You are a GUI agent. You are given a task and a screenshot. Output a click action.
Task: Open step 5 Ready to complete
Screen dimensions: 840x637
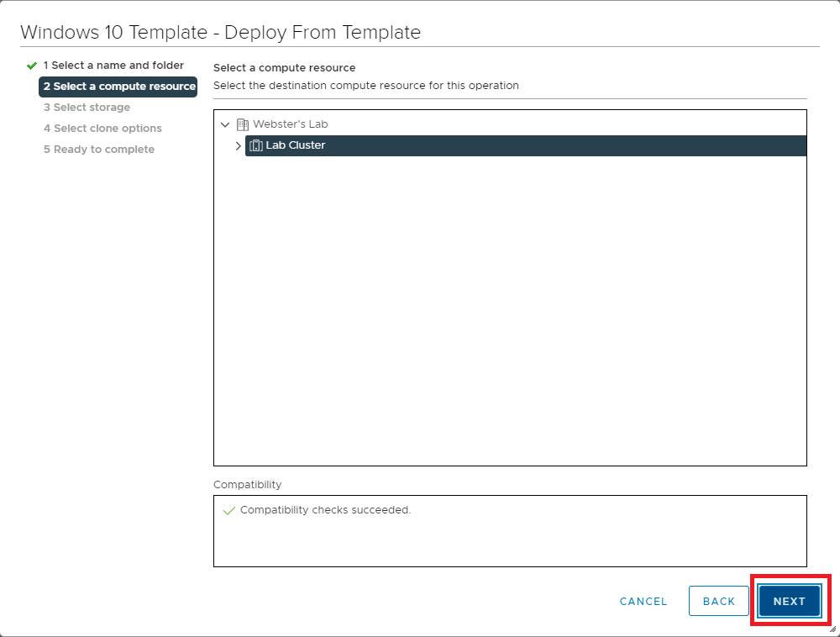(99, 150)
